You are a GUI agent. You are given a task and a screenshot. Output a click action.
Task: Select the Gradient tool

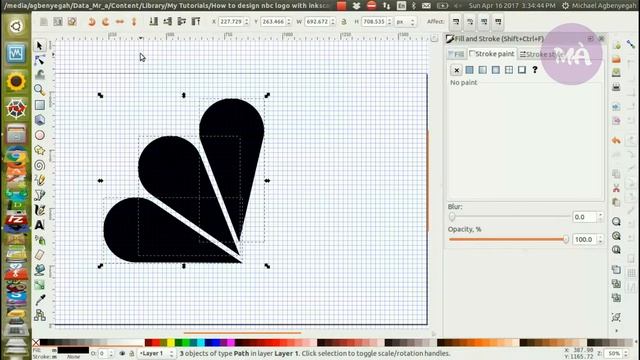click(x=40, y=285)
